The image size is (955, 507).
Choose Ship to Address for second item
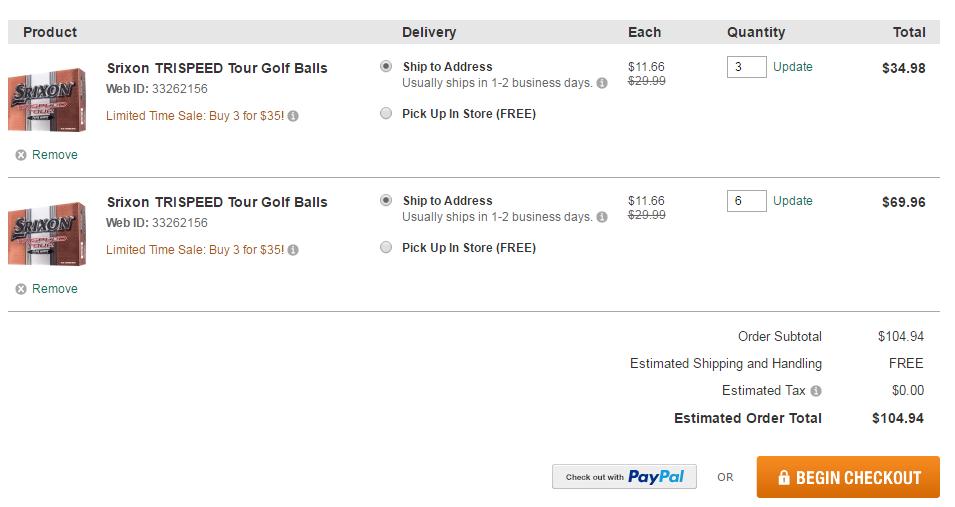(386, 201)
